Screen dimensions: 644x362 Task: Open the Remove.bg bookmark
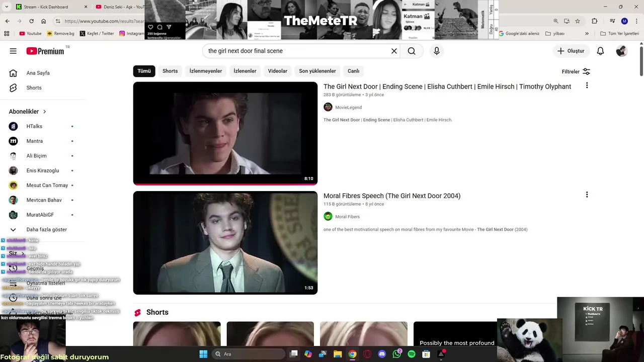pos(60,34)
